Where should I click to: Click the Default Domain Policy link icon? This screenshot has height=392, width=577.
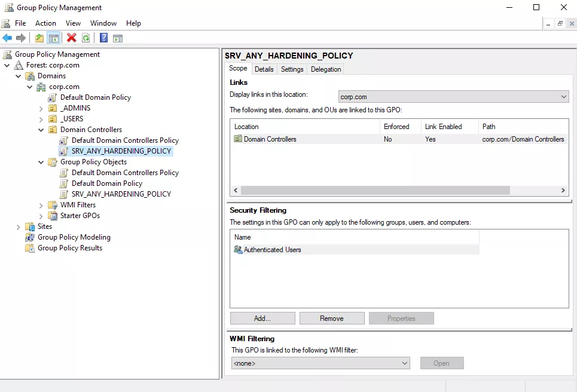pyautogui.click(x=53, y=97)
